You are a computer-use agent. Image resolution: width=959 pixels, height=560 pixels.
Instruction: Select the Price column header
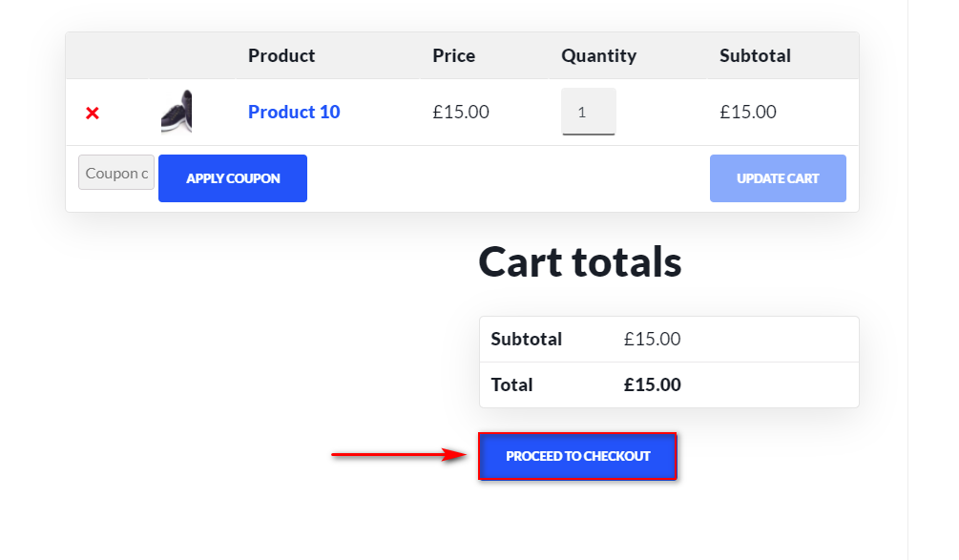(x=454, y=55)
